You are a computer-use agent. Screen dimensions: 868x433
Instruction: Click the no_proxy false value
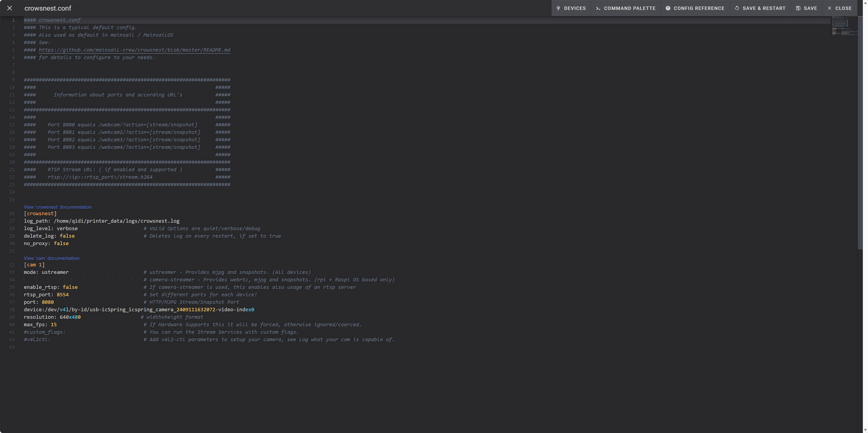[x=61, y=243]
